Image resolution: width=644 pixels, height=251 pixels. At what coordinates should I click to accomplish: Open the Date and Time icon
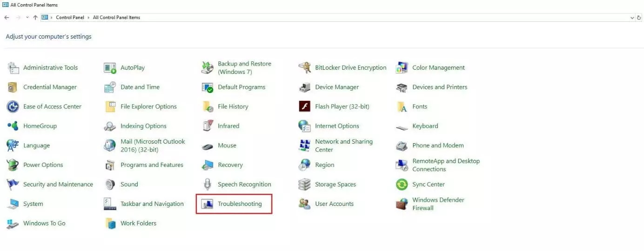[x=110, y=87]
